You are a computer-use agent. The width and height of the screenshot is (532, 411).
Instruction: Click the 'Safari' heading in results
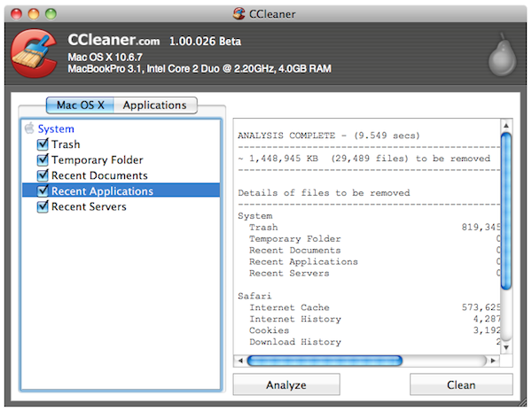tap(254, 296)
